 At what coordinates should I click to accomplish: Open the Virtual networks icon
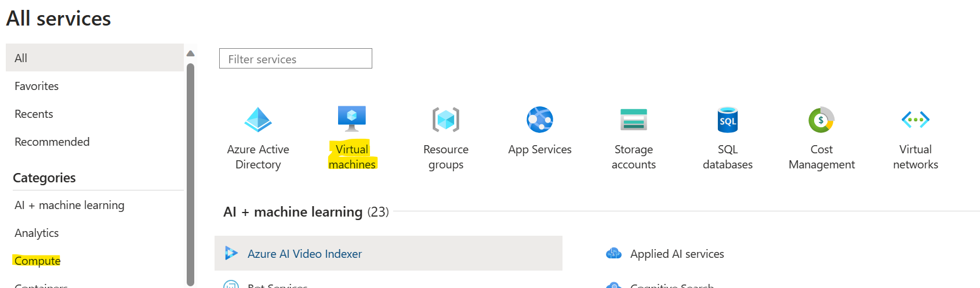point(916,120)
